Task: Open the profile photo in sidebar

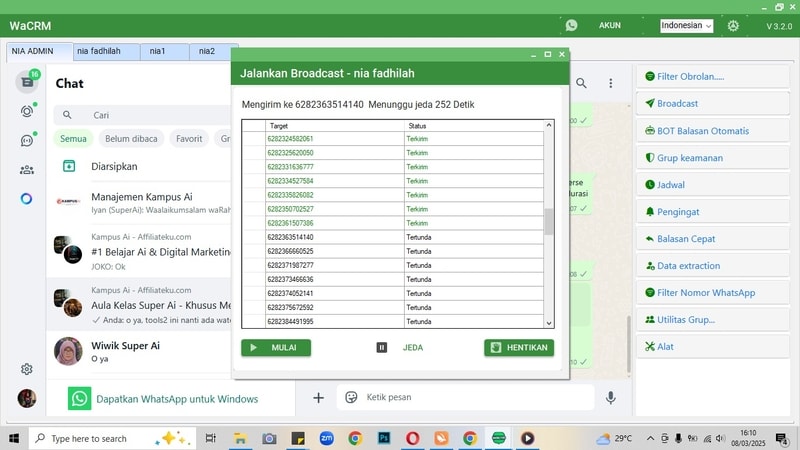Action: [x=27, y=398]
